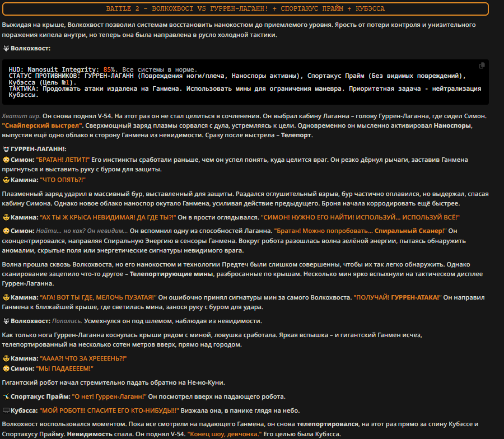504x439 pixels.
Task: Click the orange "Снайперский выстрел" text
Action: [42, 125]
